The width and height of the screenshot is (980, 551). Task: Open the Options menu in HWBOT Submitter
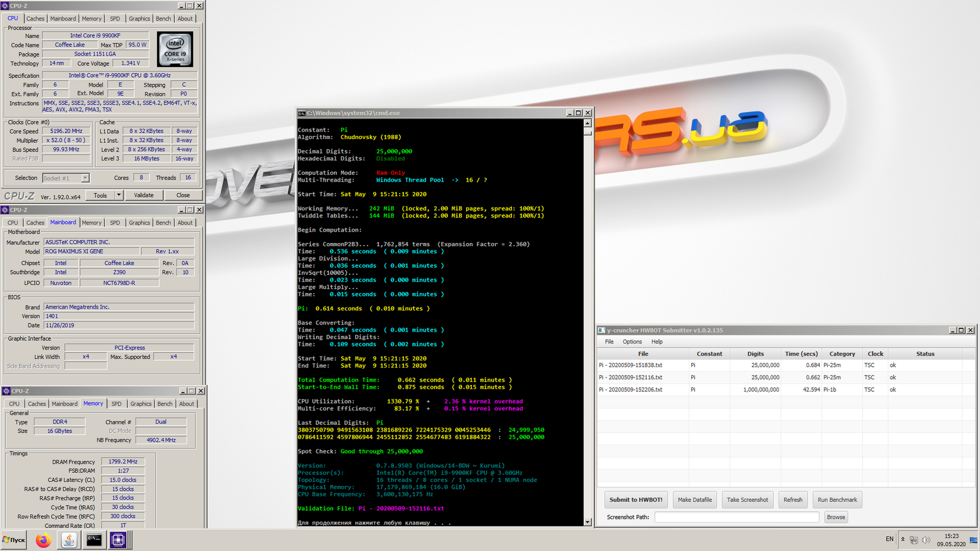pyautogui.click(x=632, y=341)
